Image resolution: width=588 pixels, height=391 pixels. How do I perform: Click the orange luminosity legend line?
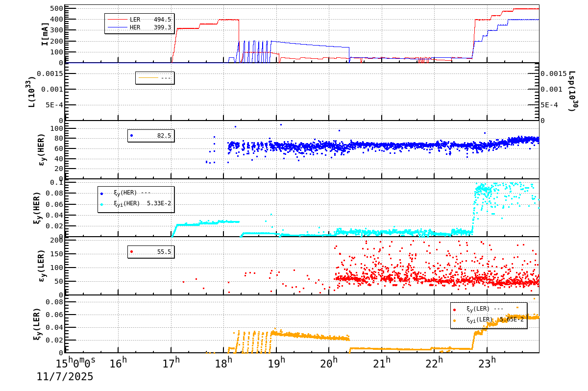tap(148, 77)
